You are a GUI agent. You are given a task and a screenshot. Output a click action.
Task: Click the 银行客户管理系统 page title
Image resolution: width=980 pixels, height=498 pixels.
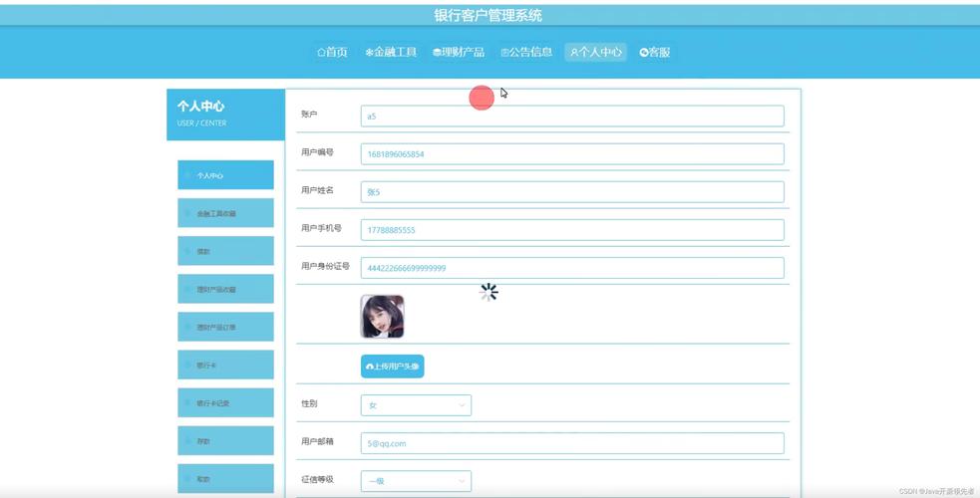[489, 16]
